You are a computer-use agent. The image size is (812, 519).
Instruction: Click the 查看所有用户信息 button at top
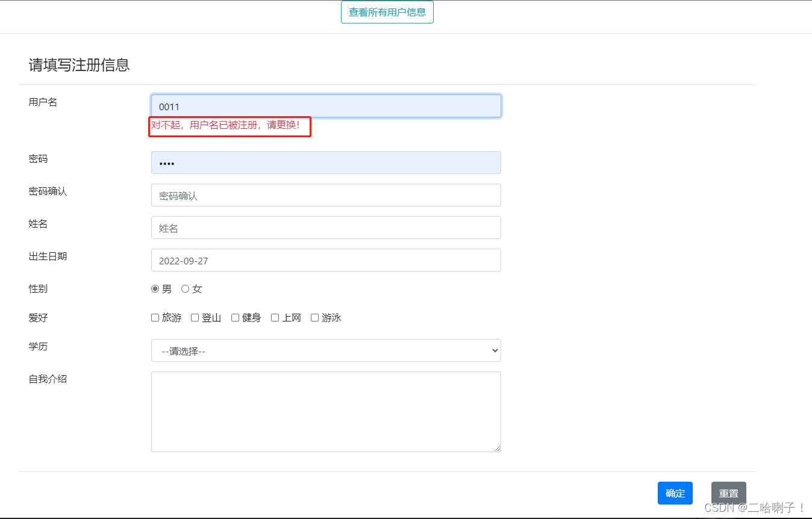[x=387, y=12]
